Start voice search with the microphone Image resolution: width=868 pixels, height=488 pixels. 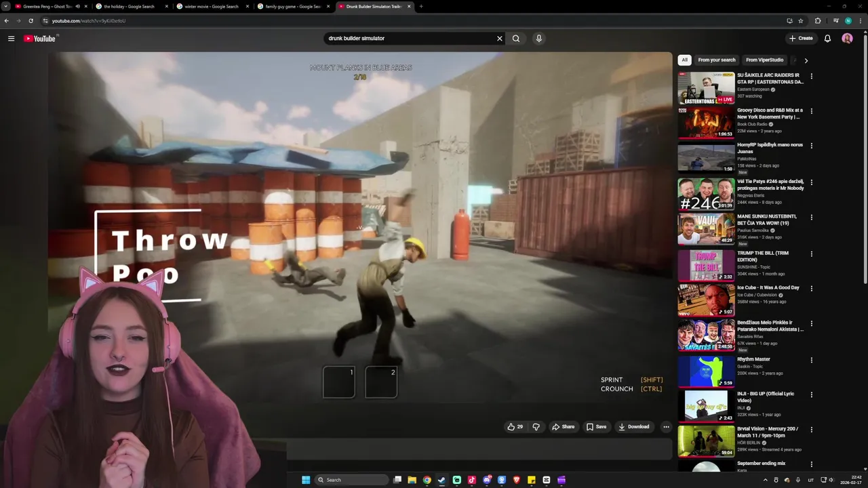(539, 39)
